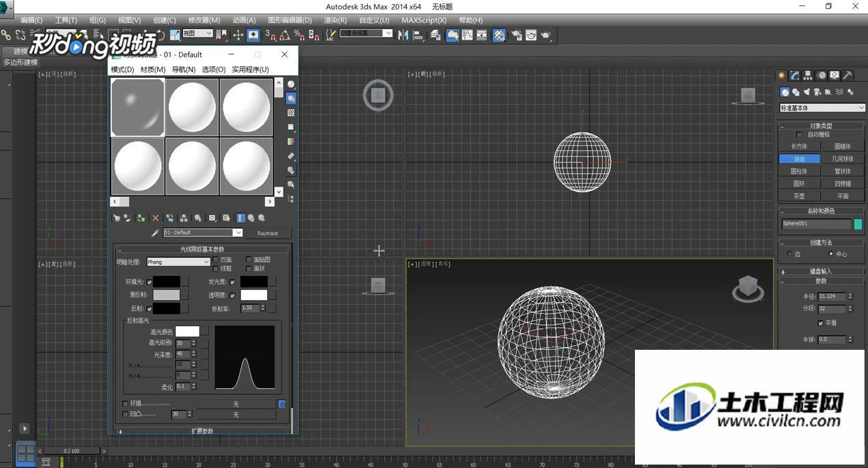Open the Phong shading dropdown
This screenshot has width=868, height=468.
coord(178,262)
